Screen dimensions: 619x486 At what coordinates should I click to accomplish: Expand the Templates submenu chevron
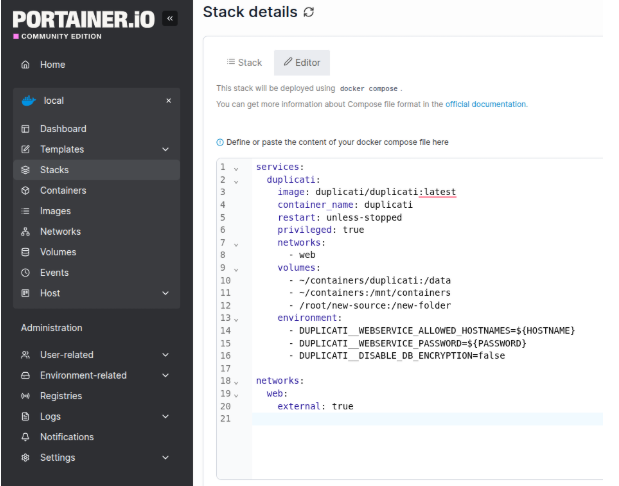(166, 149)
